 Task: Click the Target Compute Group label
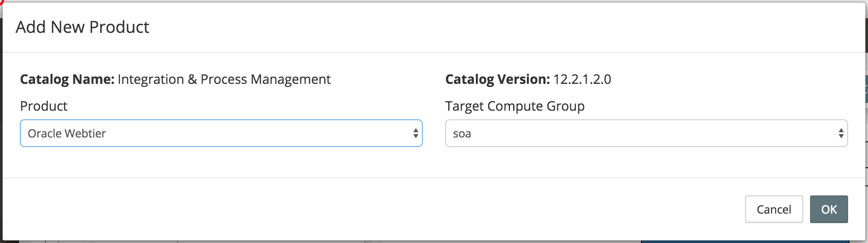click(515, 106)
